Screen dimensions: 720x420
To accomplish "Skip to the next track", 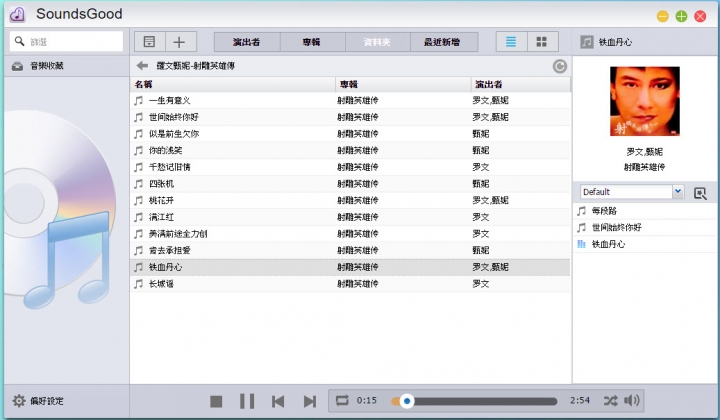I will tap(310, 402).
